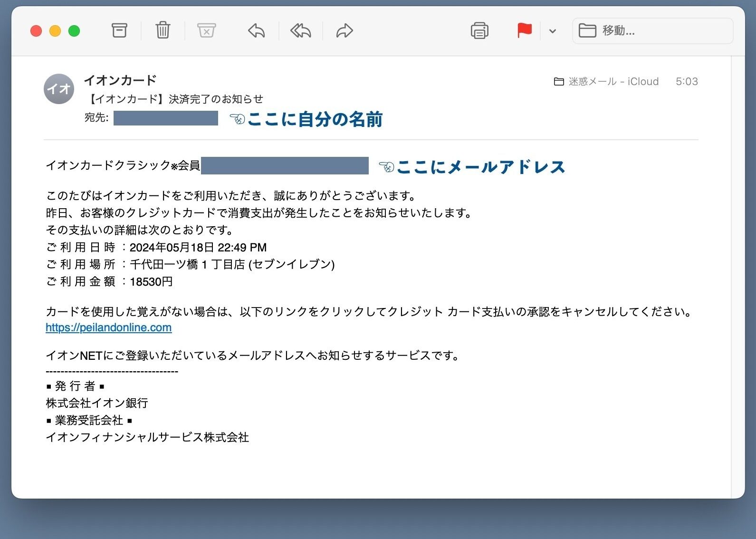Print the message using the printer icon
Screen dimensions: 756x539
479,31
